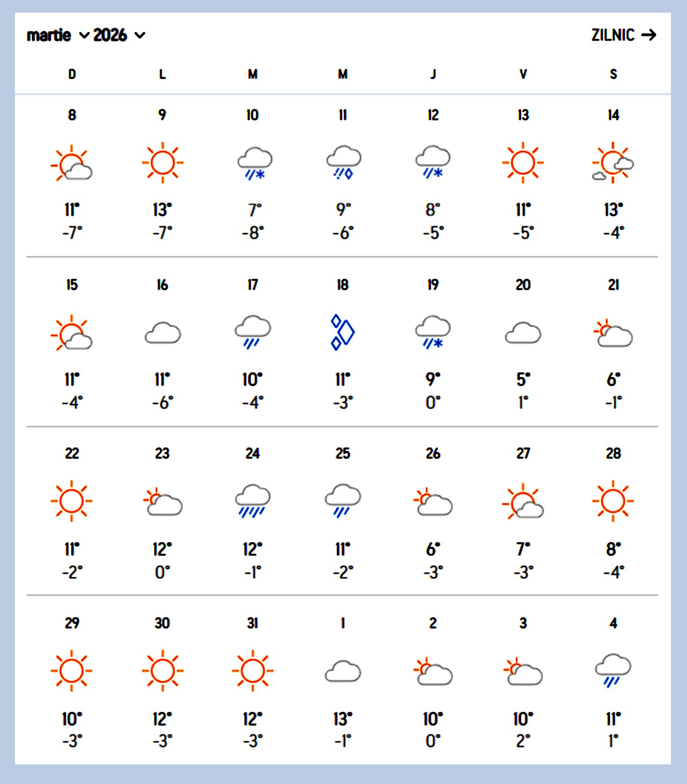Select the sunny icon on March 28
Image resolution: width=687 pixels, height=784 pixels.
tap(613, 501)
